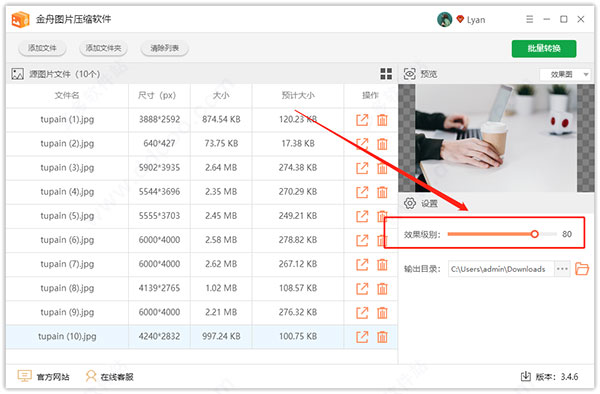This screenshot has height=394, width=600.
Task: Click the user avatar picture
Action: [x=444, y=19]
